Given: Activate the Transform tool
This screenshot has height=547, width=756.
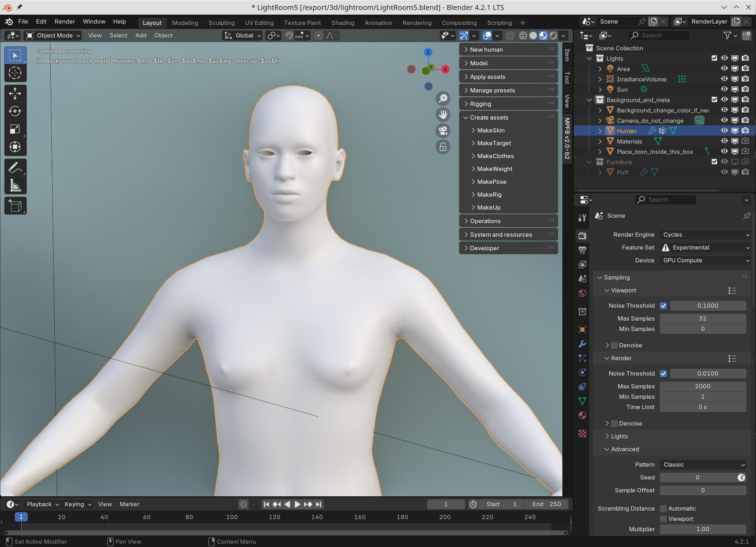Looking at the screenshot, I should point(15,147).
